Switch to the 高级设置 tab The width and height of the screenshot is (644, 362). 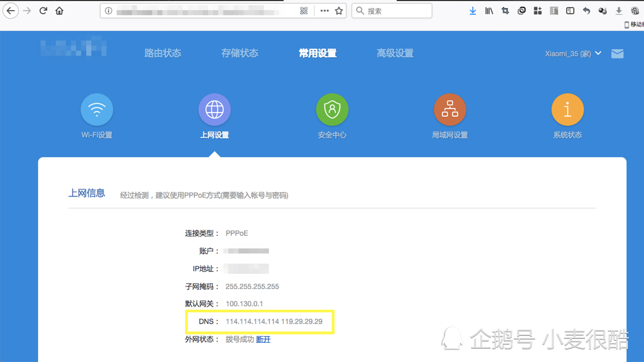click(x=395, y=53)
